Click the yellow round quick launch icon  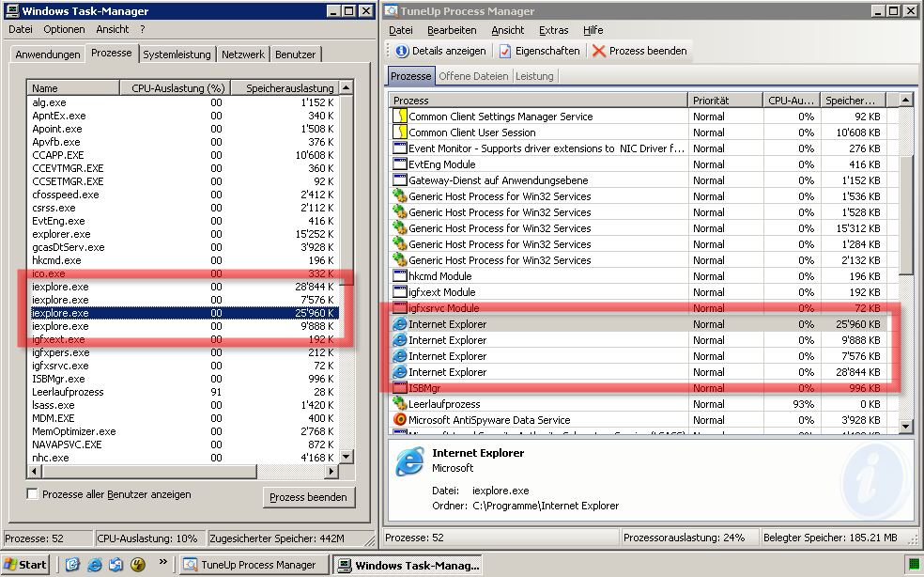138,565
